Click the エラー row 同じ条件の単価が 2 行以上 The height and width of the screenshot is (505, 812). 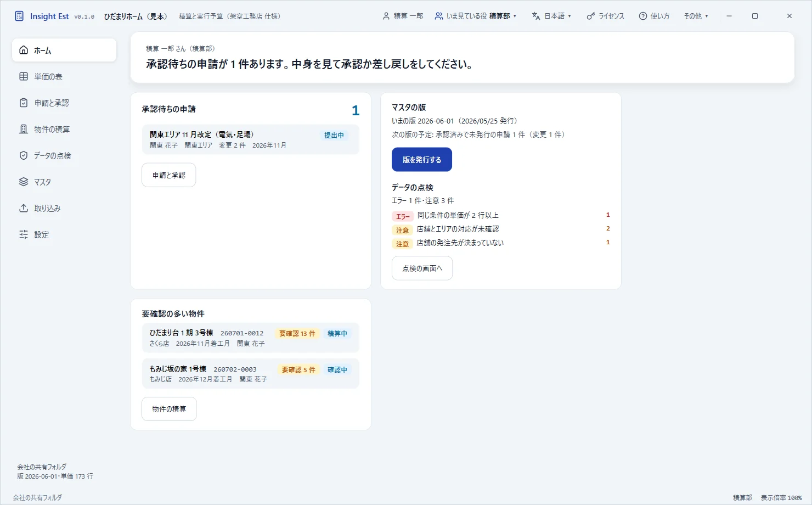click(x=501, y=215)
